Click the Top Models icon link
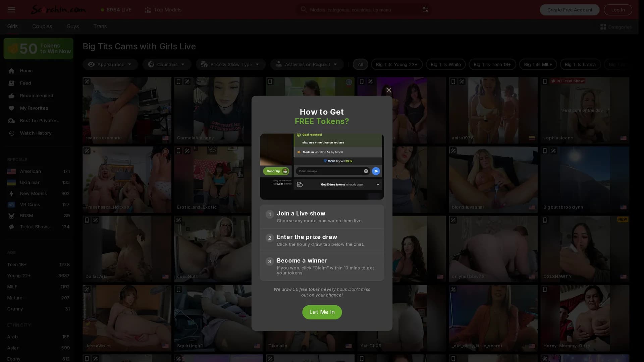Viewport: 644px width, 362px height. [163, 10]
